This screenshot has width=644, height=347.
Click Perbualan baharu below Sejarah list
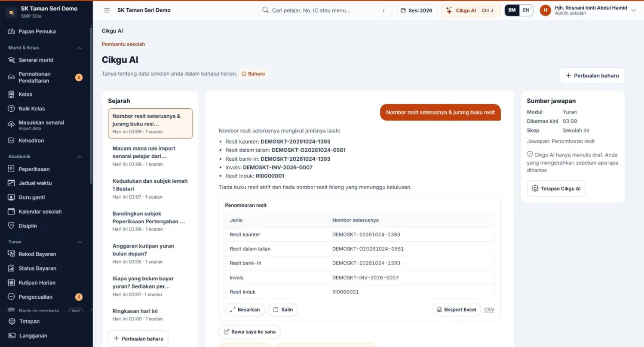click(x=138, y=338)
